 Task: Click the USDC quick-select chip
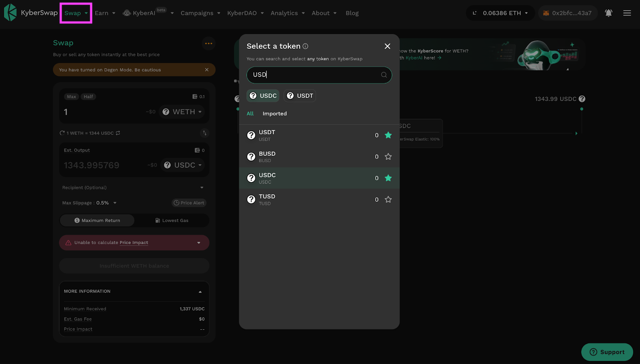[x=263, y=96]
